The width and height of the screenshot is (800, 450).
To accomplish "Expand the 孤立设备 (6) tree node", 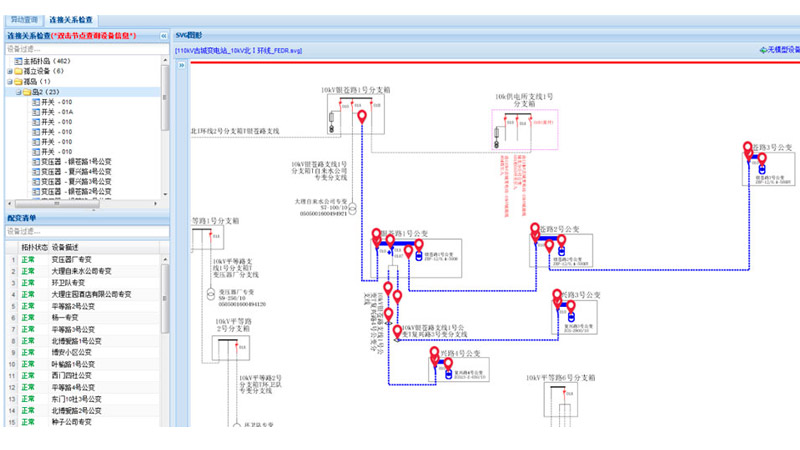I will [x=9, y=71].
